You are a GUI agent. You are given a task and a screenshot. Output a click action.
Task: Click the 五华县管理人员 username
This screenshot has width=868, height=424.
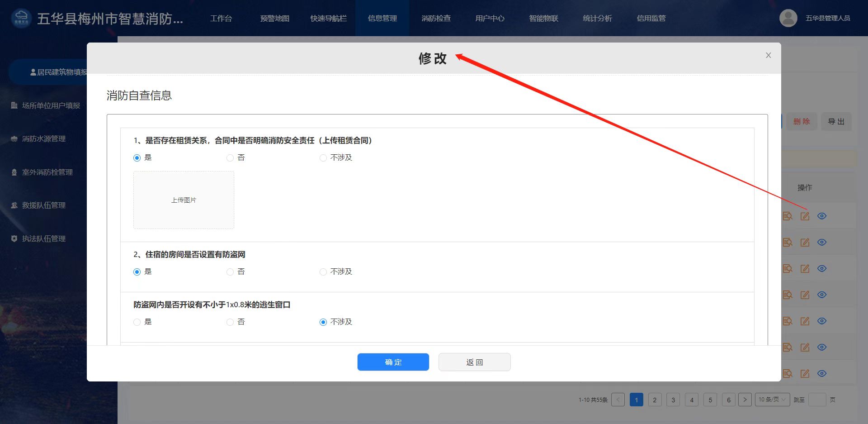(x=828, y=18)
